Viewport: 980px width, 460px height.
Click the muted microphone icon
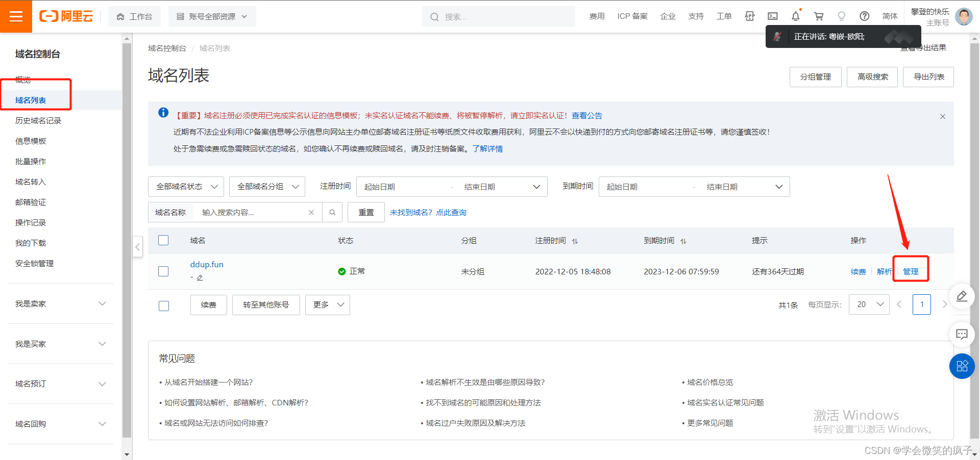coord(777,37)
